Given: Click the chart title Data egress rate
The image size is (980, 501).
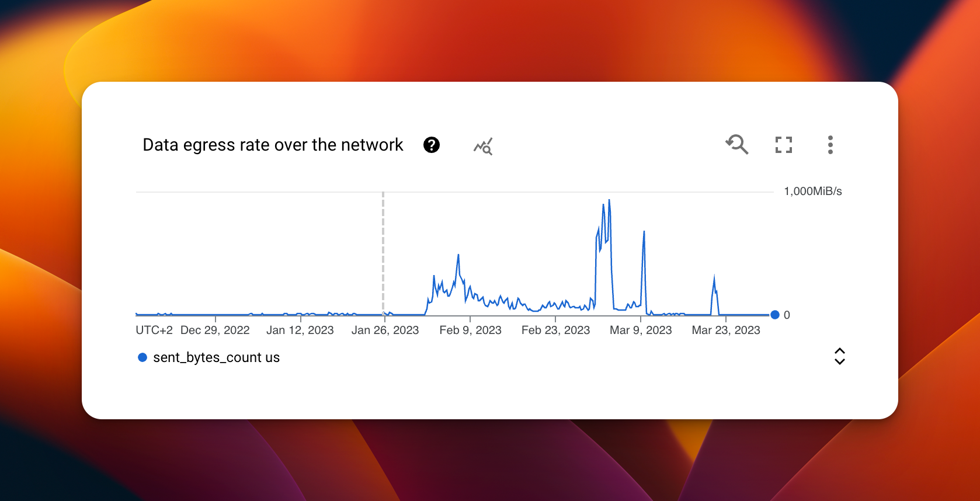Looking at the screenshot, I should pyautogui.click(x=273, y=145).
